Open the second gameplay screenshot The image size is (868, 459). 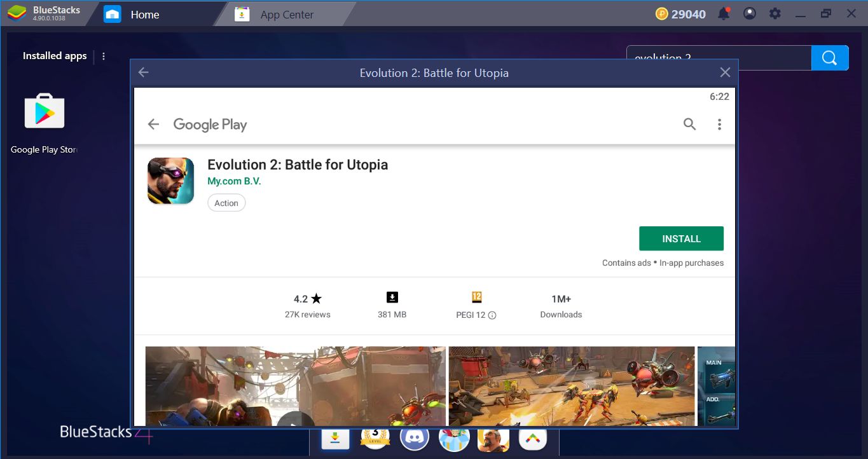pos(572,385)
